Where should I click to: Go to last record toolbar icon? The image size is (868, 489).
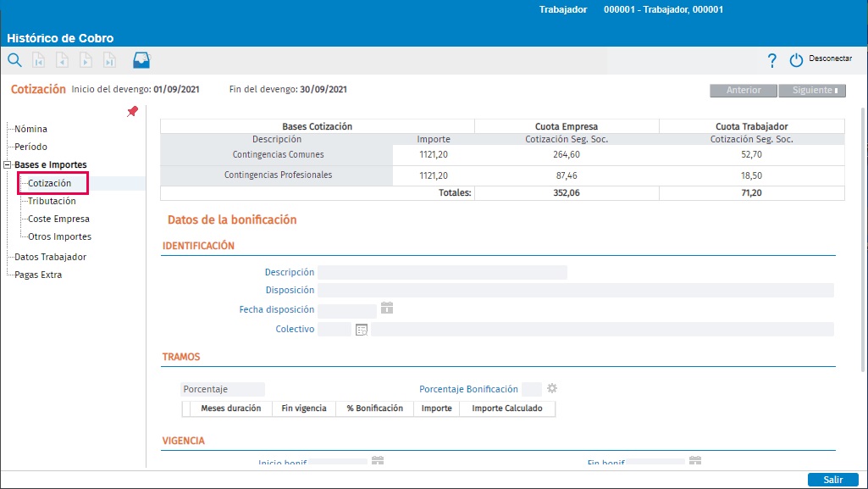109,60
